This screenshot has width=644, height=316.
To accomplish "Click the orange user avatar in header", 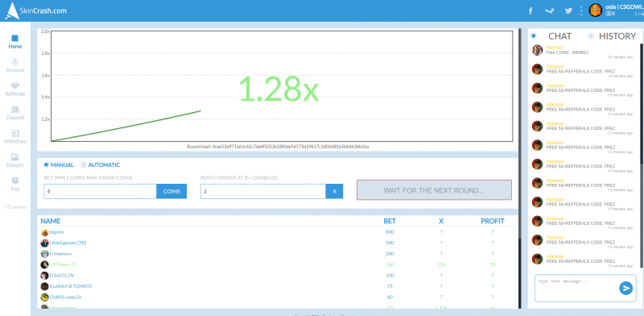I will (596, 10).
